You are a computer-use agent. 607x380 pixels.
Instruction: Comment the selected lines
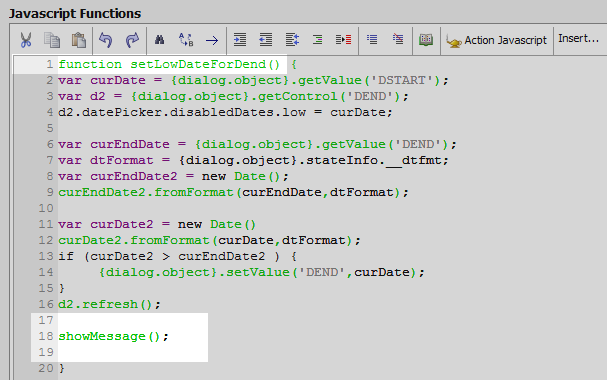(x=372, y=39)
